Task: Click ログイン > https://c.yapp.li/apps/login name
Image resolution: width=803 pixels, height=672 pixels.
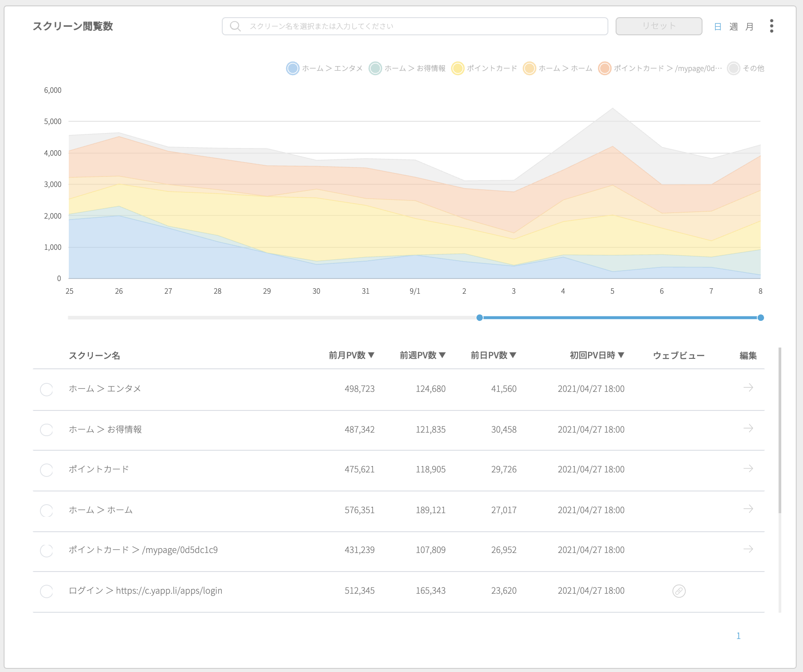Action: [x=145, y=591]
